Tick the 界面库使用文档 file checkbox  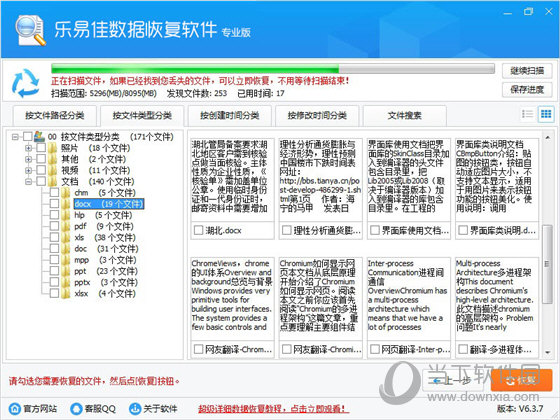(x=375, y=230)
